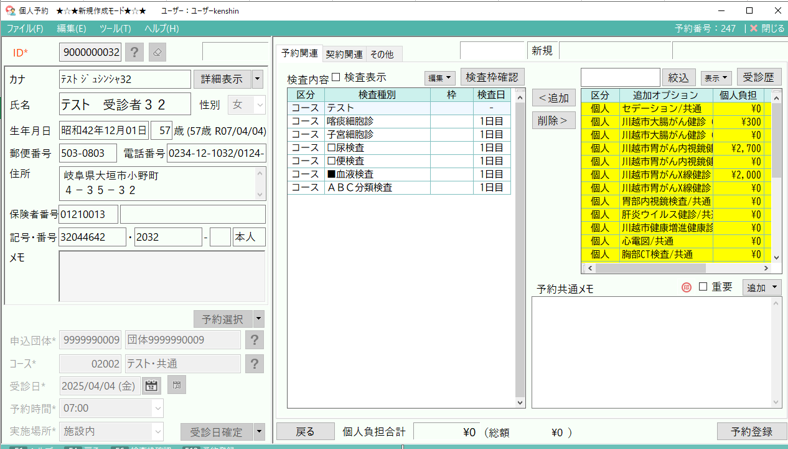The height and width of the screenshot is (449, 788).
Task: Open the ツール(T) menu
Action: (x=115, y=29)
